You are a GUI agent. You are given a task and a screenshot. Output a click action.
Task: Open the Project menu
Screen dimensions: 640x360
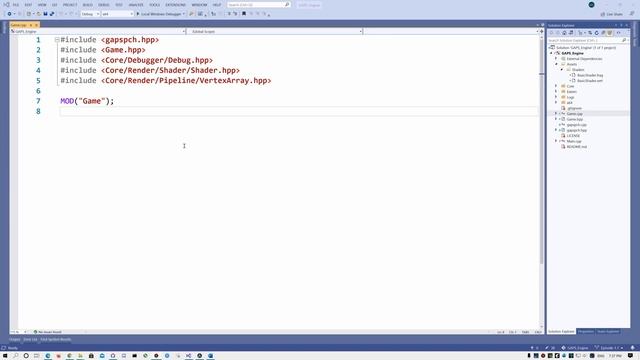coord(70,5)
